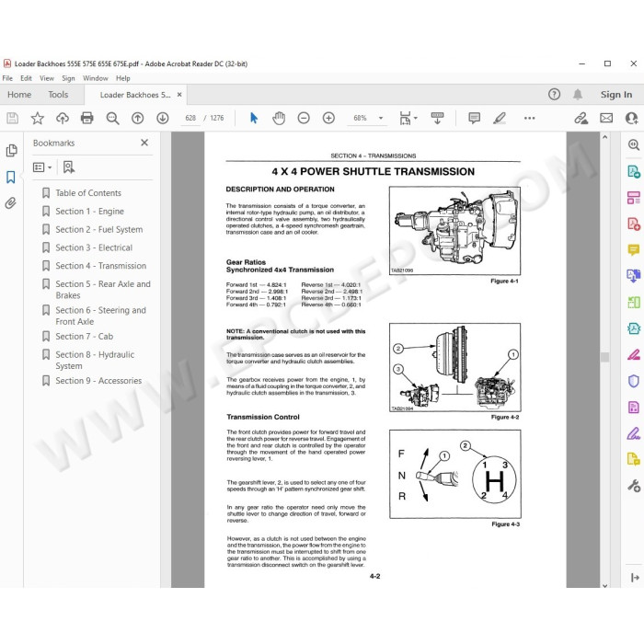Open attachments paperclip panel

[11, 203]
